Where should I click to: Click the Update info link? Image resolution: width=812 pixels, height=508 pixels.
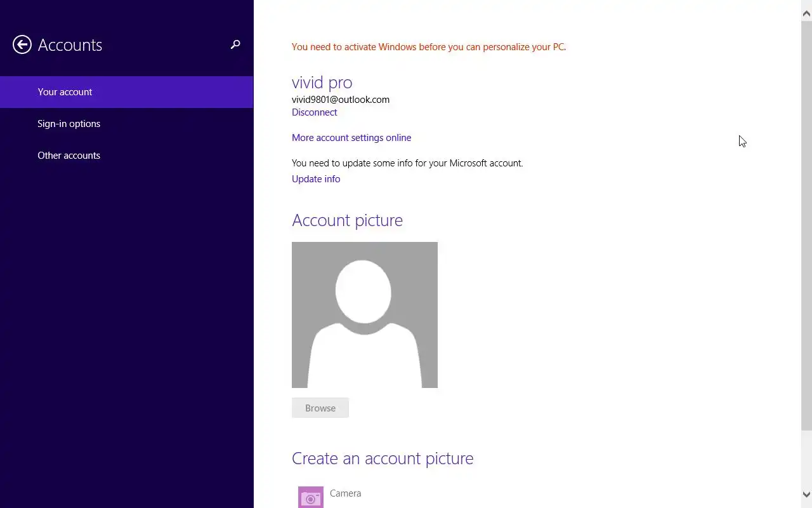click(x=316, y=179)
